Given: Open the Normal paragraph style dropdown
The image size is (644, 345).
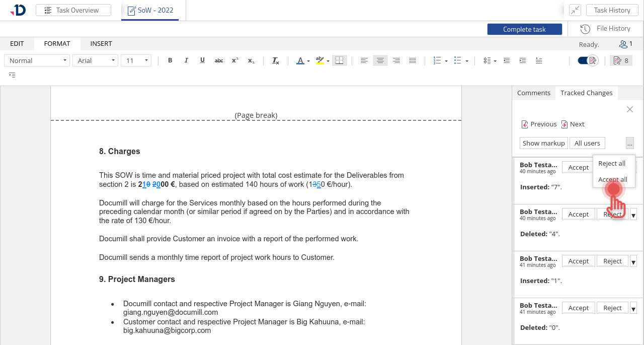Looking at the screenshot, I should click(x=37, y=60).
